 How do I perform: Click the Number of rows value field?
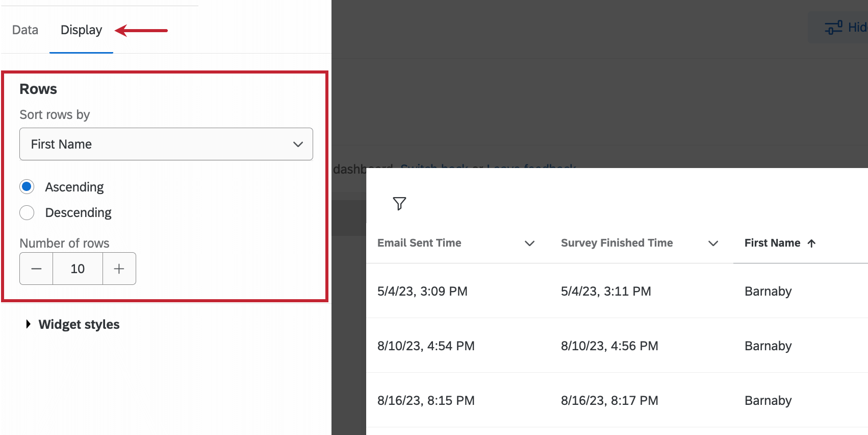(x=78, y=269)
